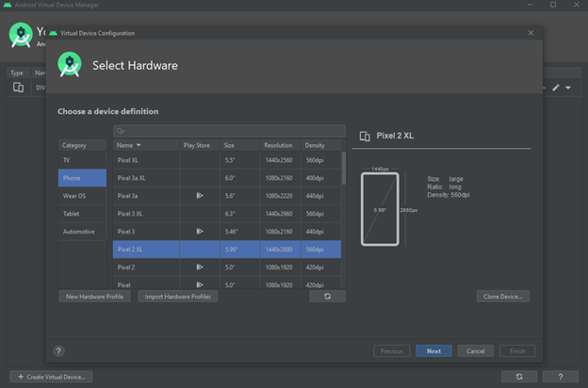
Task: Click the pencil edit icon in AVD Manager row
Action: click(x=556, y=88)
